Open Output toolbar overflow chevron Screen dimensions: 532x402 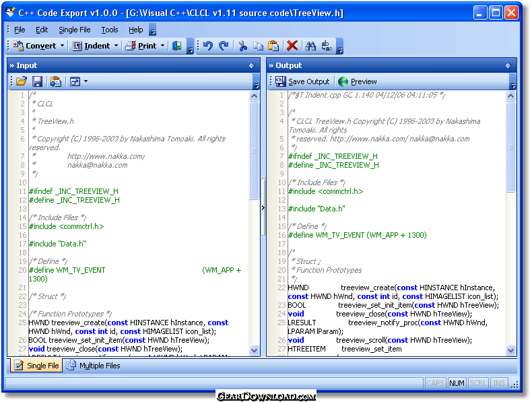[x=513, y=82]
